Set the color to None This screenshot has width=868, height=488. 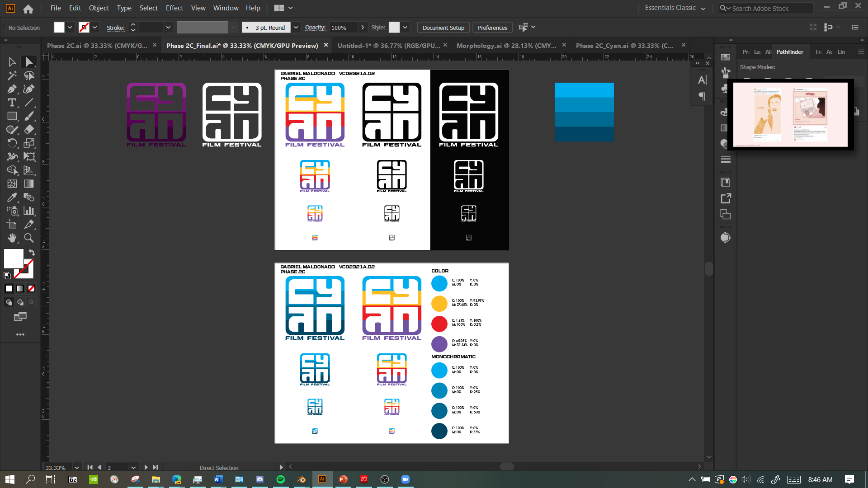pyautogui.click(x=31, y=289)
